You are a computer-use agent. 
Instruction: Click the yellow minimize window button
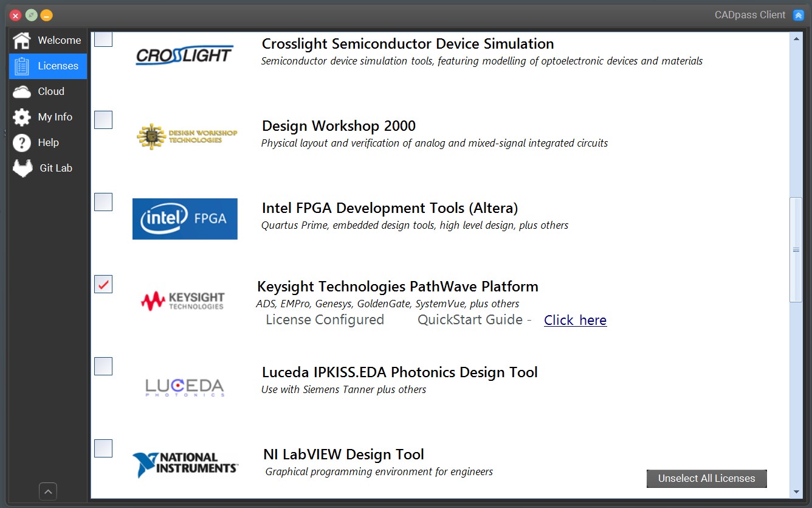(47, 15)
